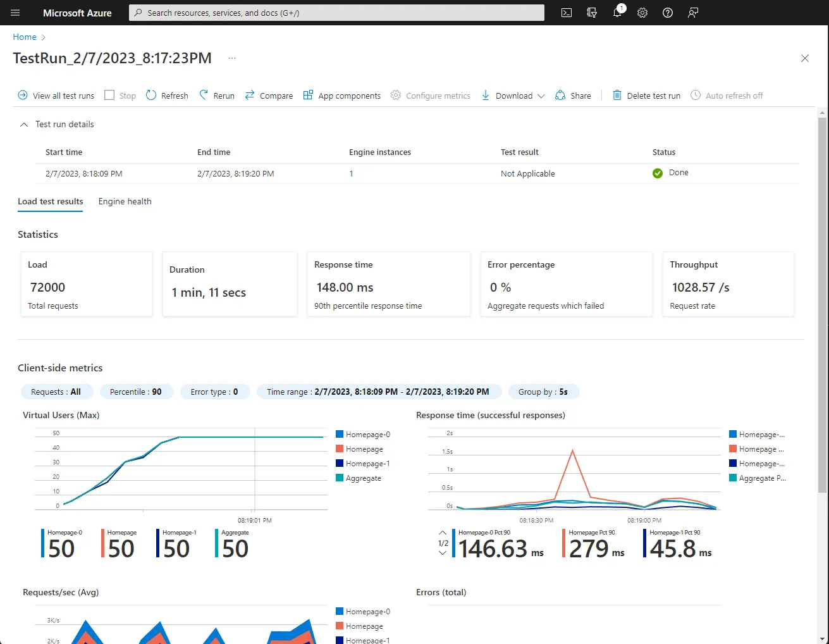829x644 pixels.
Task: Focus the Search resources input field
Action: [x=336, y=13]
